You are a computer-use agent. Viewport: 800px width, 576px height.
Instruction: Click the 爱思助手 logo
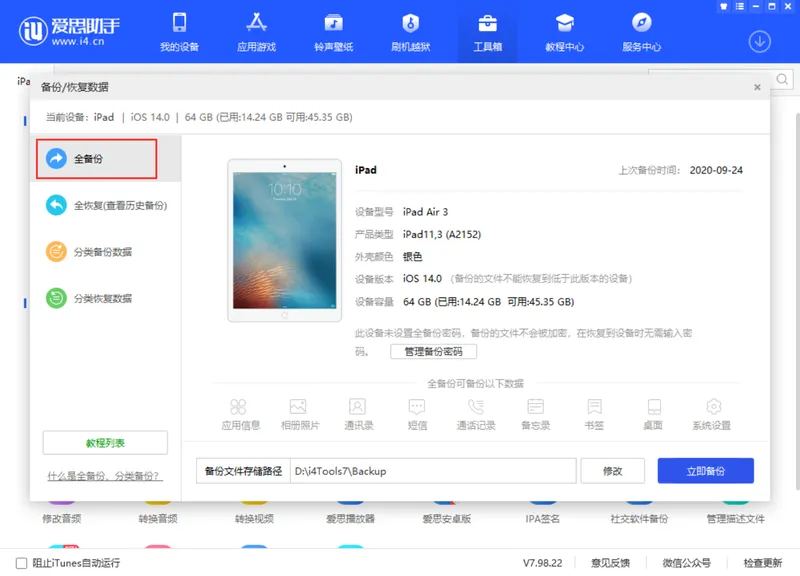pos(68,31)
